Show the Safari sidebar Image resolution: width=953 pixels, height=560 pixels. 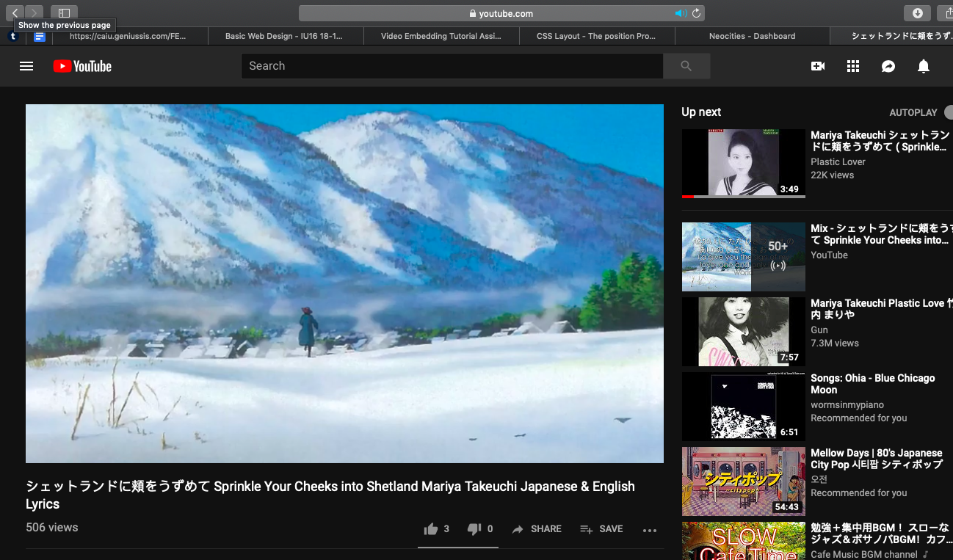65,12
